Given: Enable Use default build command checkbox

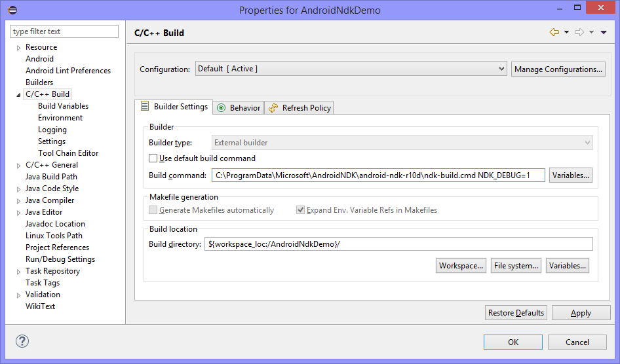Looking at the screenshot, I should (x=153, y=158).
